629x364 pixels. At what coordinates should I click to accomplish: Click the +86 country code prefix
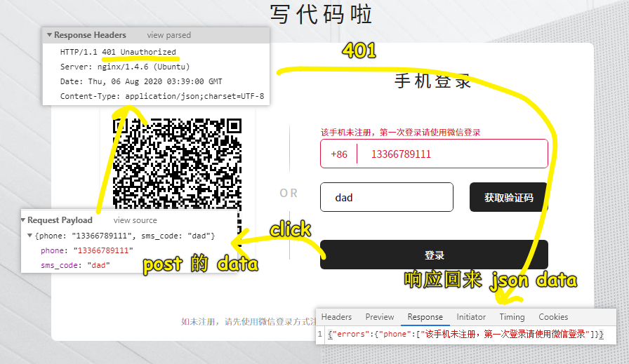pyautogui.click(x=339, y=154)
